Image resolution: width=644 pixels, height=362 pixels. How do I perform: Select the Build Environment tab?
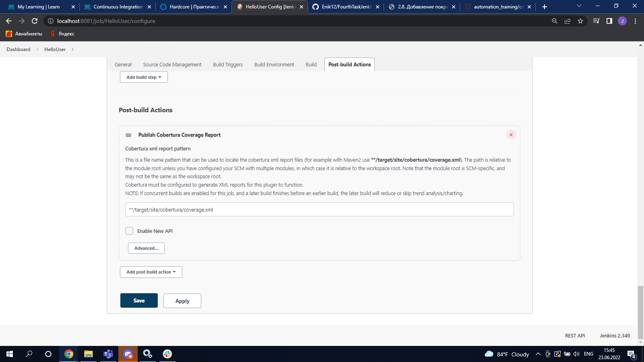[x=274, y=64]
